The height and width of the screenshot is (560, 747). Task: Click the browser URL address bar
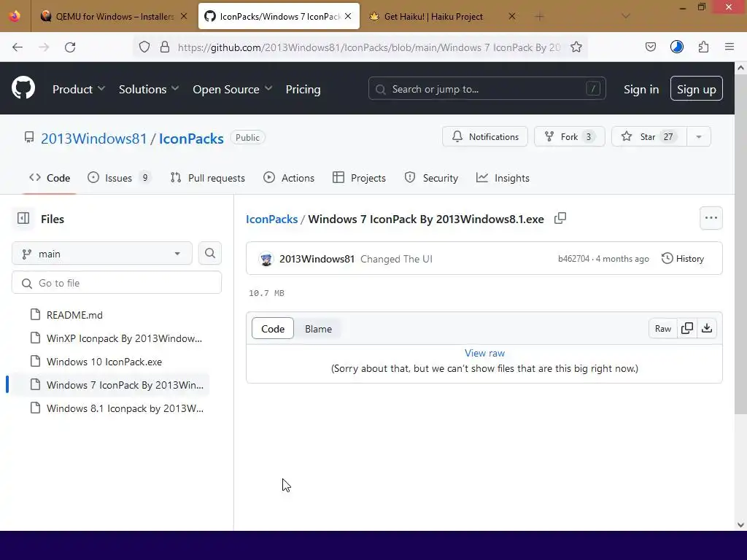(360, 47)
